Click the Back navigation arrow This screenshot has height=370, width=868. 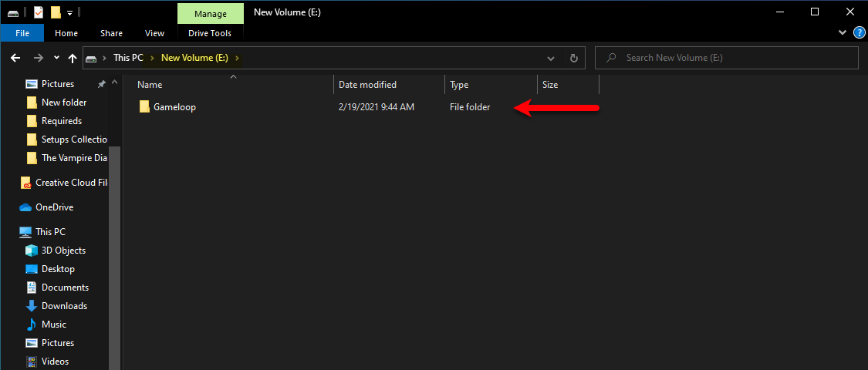15,58
